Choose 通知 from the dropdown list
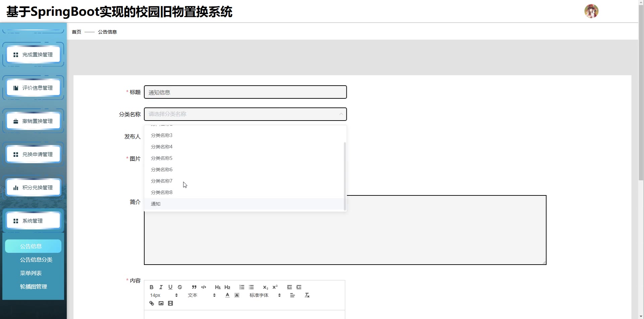The height and width of the screenshot is (319, 644). (244, 204)
